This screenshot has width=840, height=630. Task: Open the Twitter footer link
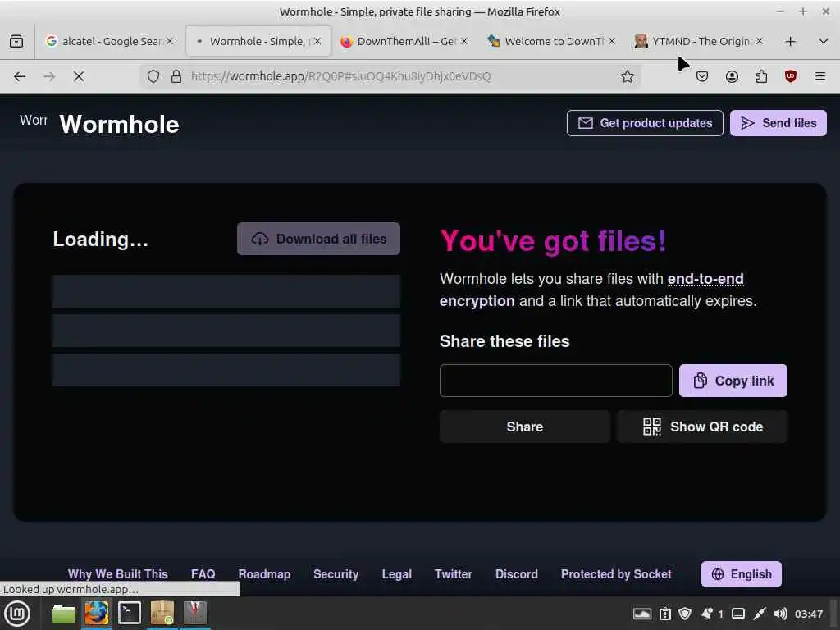[453, 574]
